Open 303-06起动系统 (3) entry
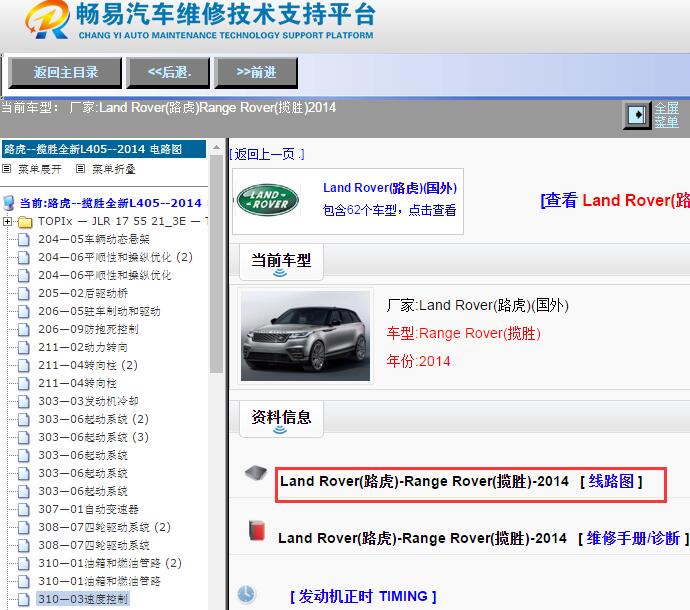 (93, 437)
